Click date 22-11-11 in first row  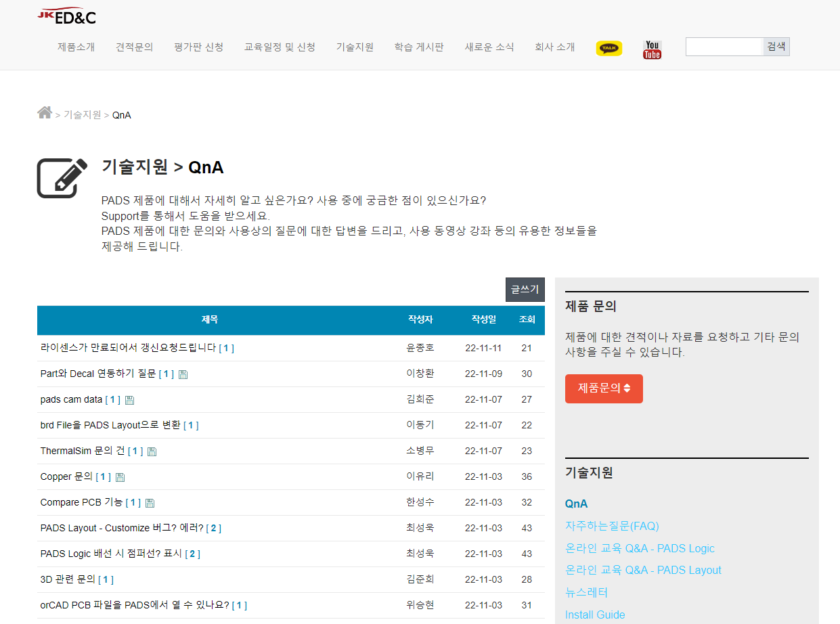pyautogui.click(x=483, y=348)
